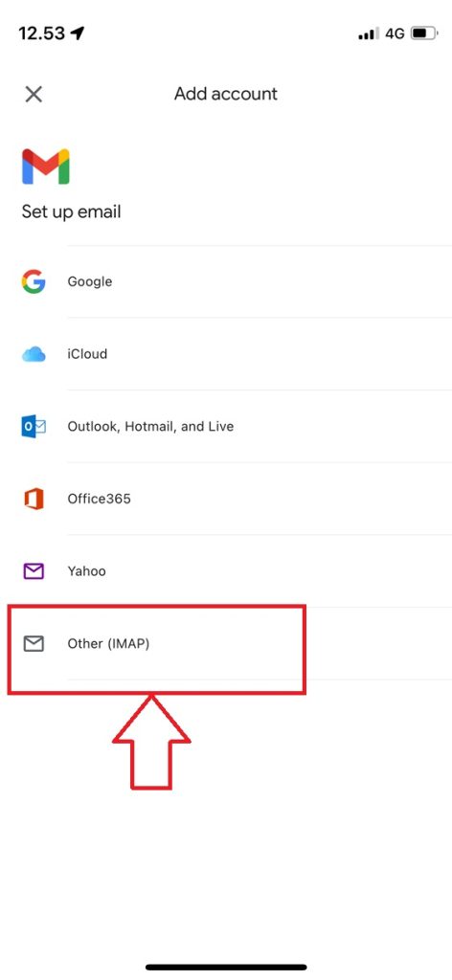Click the gray Other mail envelope icon
The width and height of the screenshot is (452, 980).
[x=34, y=643]
